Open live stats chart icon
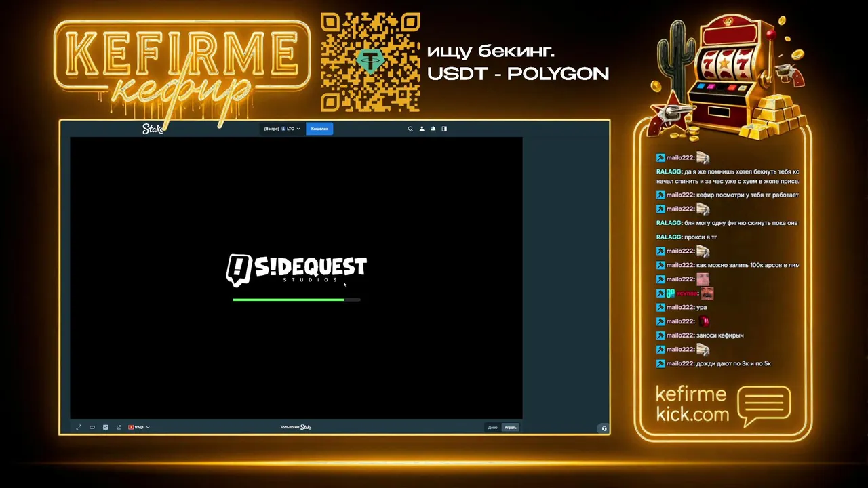The height and width of the screenshot is (488, 868). click(x=106, y=427)
